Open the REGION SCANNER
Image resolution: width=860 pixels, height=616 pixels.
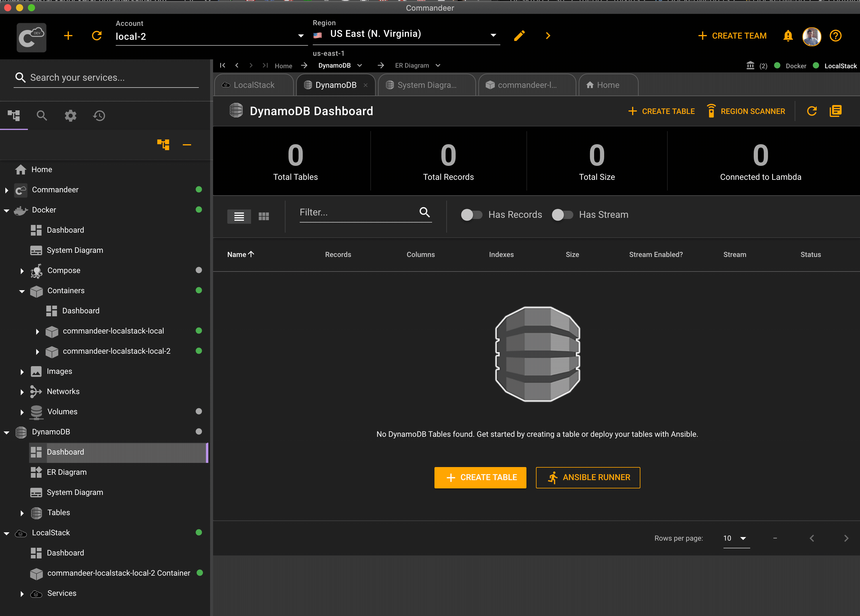click(x=746, y=111)
